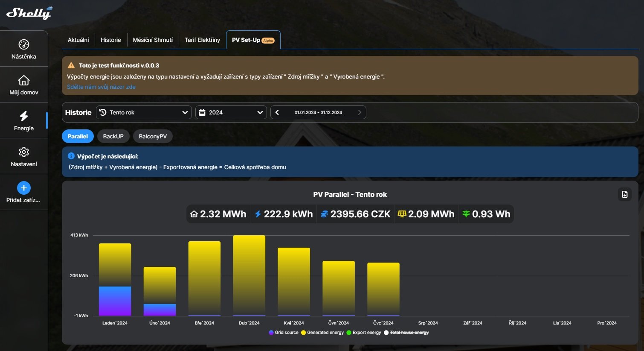The width and height of the screenshot is (644, 351).
Task: Switch to the Historie tab
Action: pos(111,40)
